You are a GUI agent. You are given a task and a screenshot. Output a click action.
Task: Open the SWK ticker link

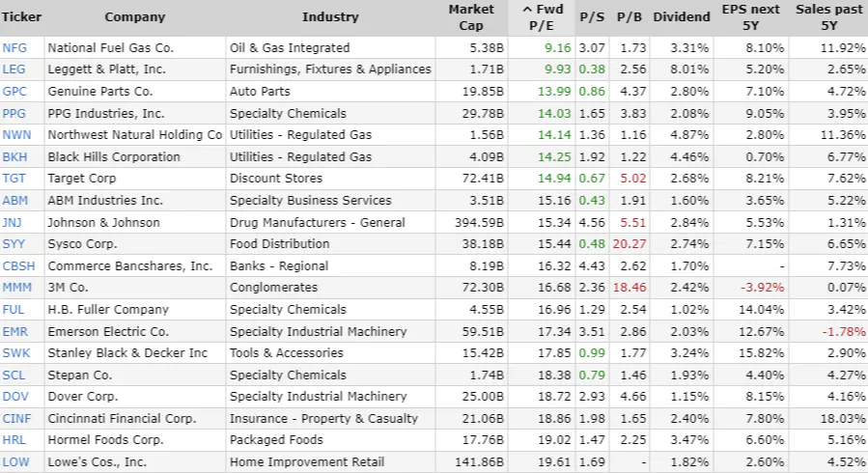(x=16, y=353)
